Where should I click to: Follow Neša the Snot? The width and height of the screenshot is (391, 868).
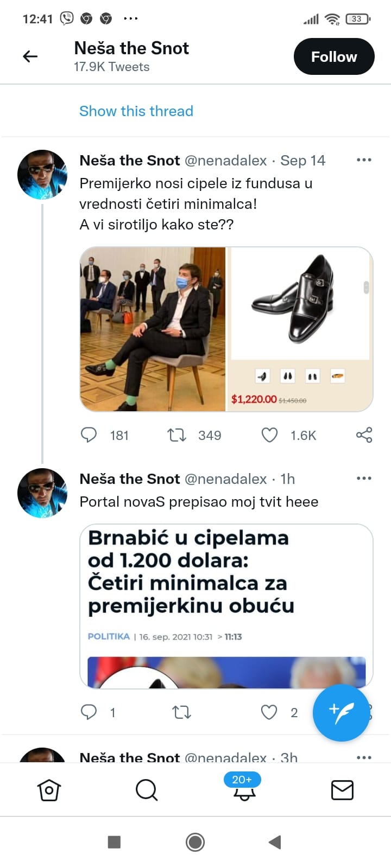pos(333,56)
